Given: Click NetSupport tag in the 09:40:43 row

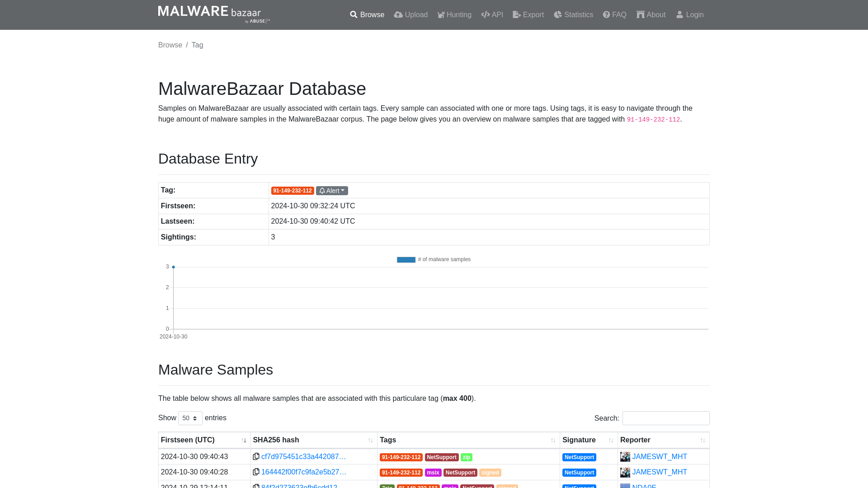Looking at the screenshot, I should point(442,457).
